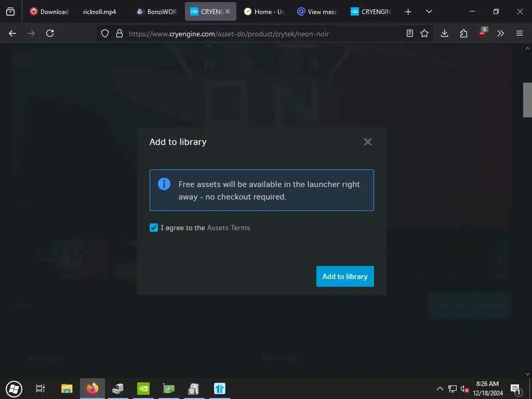Open clock showing 8:26 AM

coord(487,389)
